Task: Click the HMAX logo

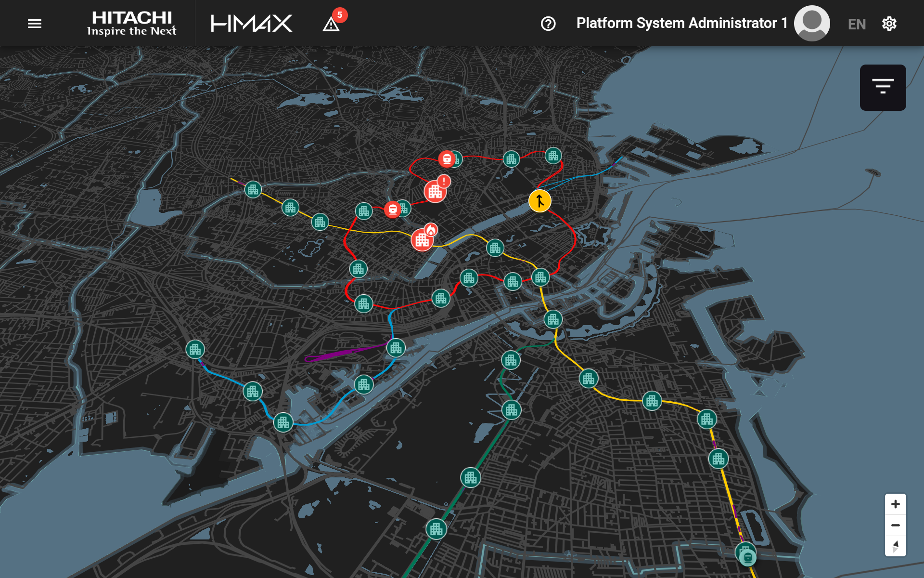Action: click(x=251, y=23)
